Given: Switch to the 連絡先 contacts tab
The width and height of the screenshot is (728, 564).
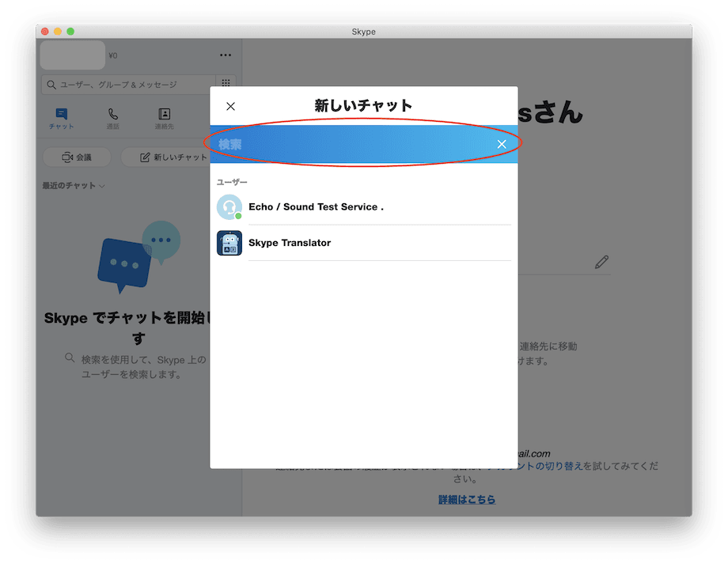Looking at the screenshot, I should (x=165, y=119).
